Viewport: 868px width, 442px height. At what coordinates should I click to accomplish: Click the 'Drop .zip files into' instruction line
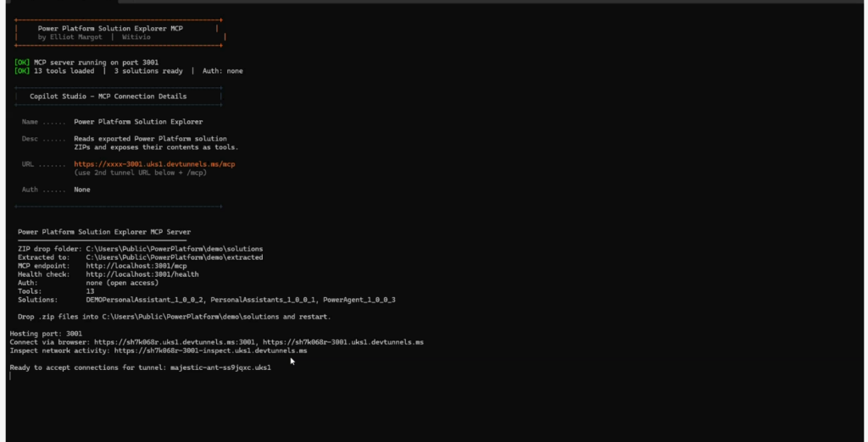175,317
